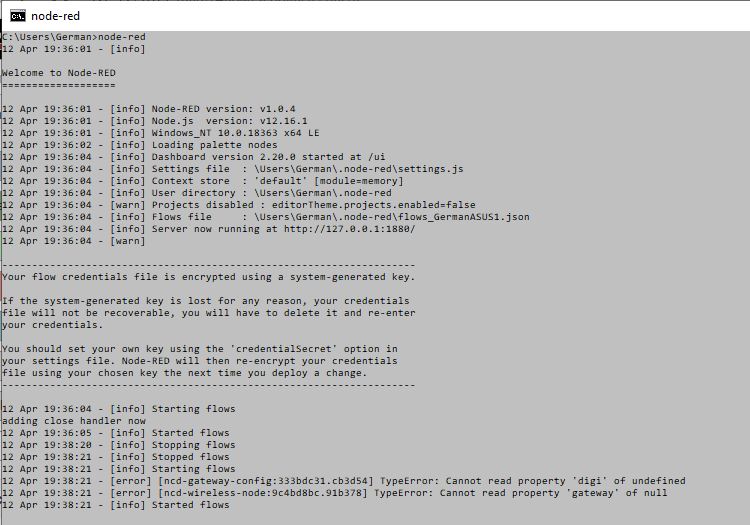Click the Context store 'default' line

[203, 181]
